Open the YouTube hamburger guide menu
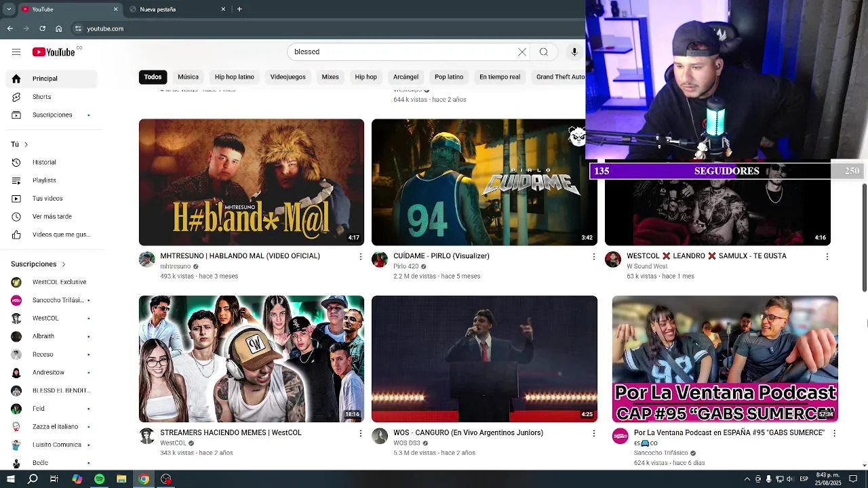This screenshot has width=868, height=488. click(16, 52)
